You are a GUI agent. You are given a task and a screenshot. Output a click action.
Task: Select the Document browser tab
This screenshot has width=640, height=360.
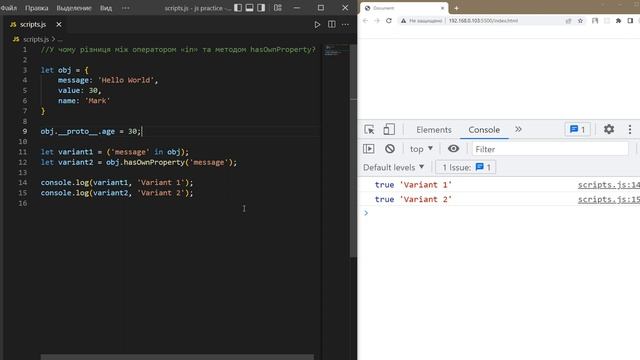[404, 8]
